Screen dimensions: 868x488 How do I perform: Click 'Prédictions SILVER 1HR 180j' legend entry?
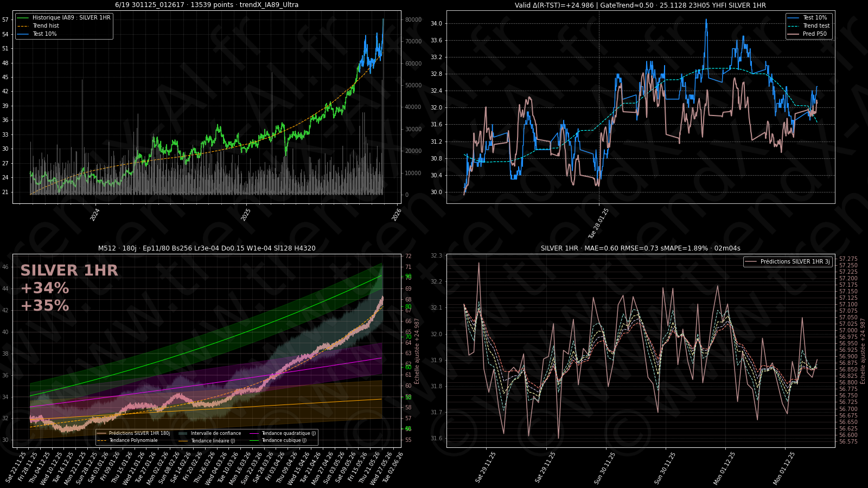pos(139,434)
